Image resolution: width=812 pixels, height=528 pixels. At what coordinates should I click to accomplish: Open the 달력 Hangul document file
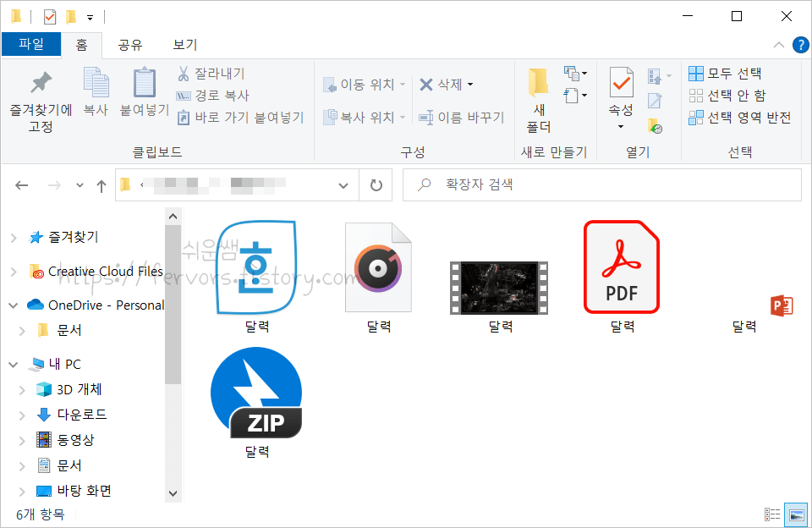coord(257,277)
